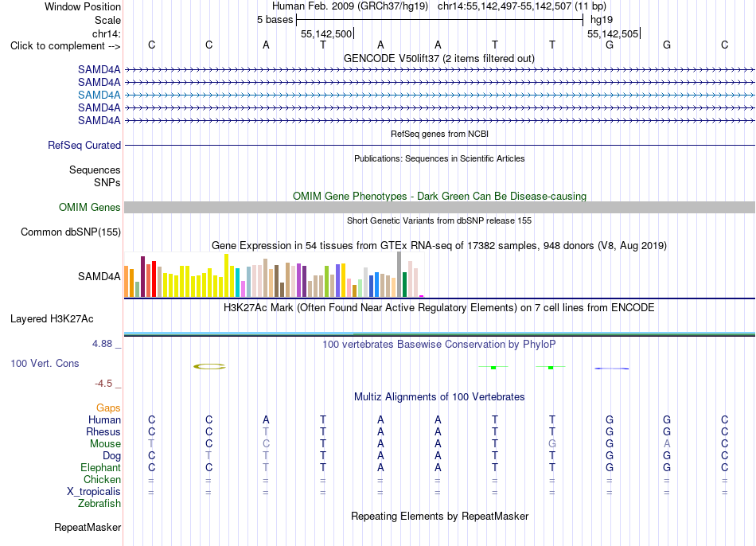The height and width of the screenshot is (546, 756).
Task: Click the faded G in the Mouse alignment row
Action: tap(552, 444)
